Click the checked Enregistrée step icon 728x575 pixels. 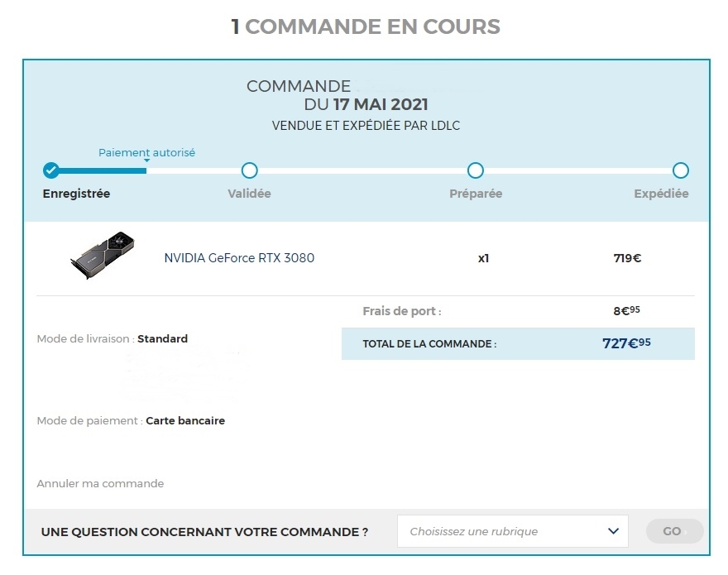51,170
